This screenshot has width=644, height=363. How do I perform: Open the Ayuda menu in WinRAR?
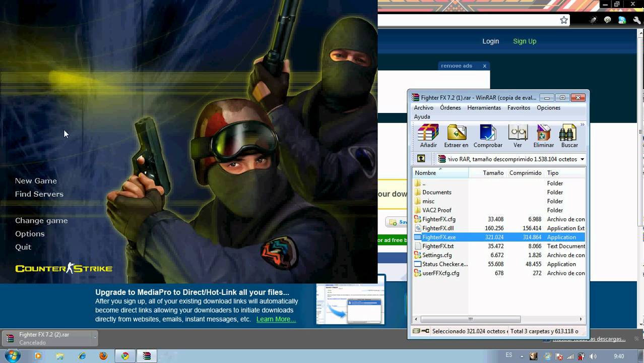click(x=422, y=117)
